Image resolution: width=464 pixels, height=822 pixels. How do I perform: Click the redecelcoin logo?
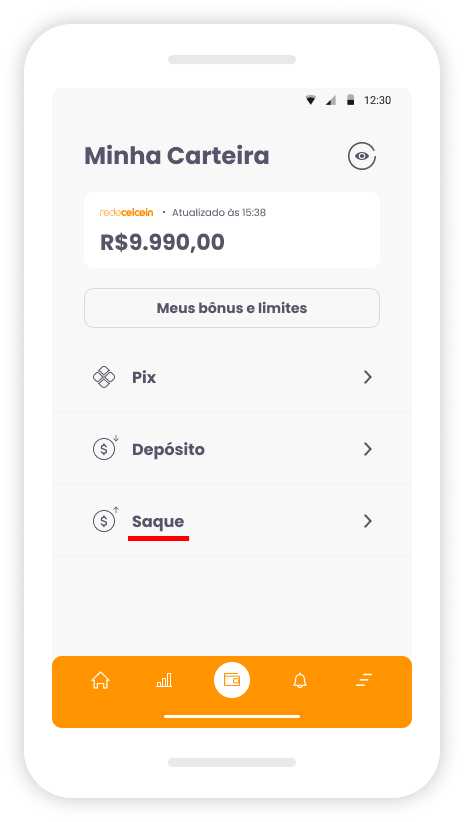click(126, 212)
